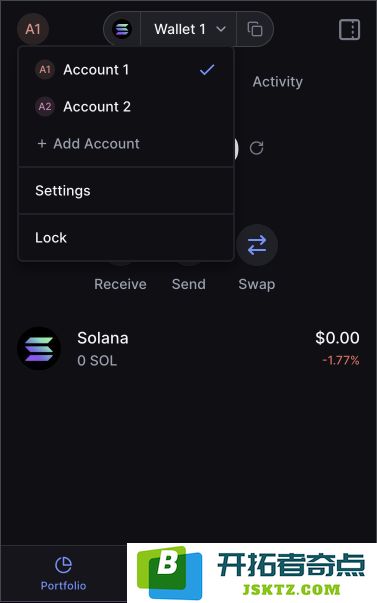Open Settings from the account menu
Screen dimensions: 377x603
126,191
